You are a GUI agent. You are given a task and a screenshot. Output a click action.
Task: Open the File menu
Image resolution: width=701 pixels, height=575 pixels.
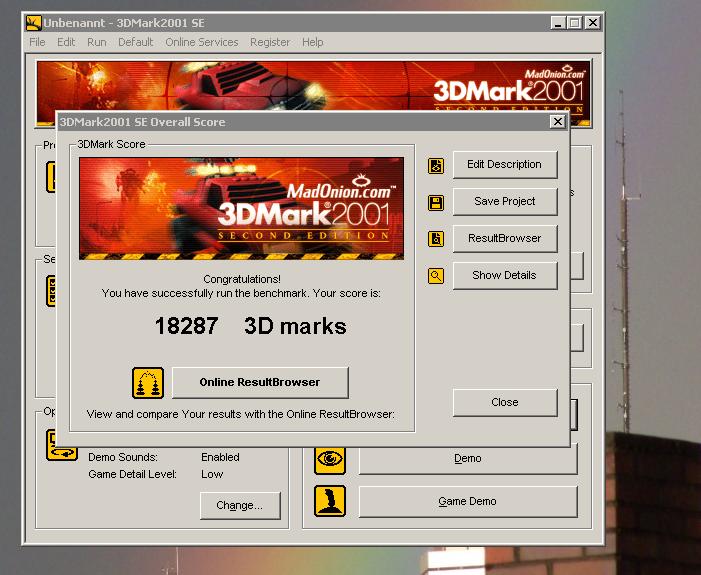coord(37,42)
